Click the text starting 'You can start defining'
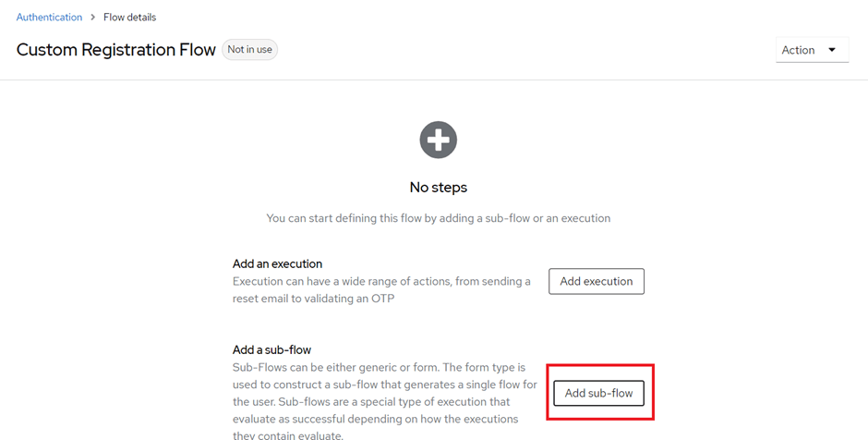 [438, 218]
